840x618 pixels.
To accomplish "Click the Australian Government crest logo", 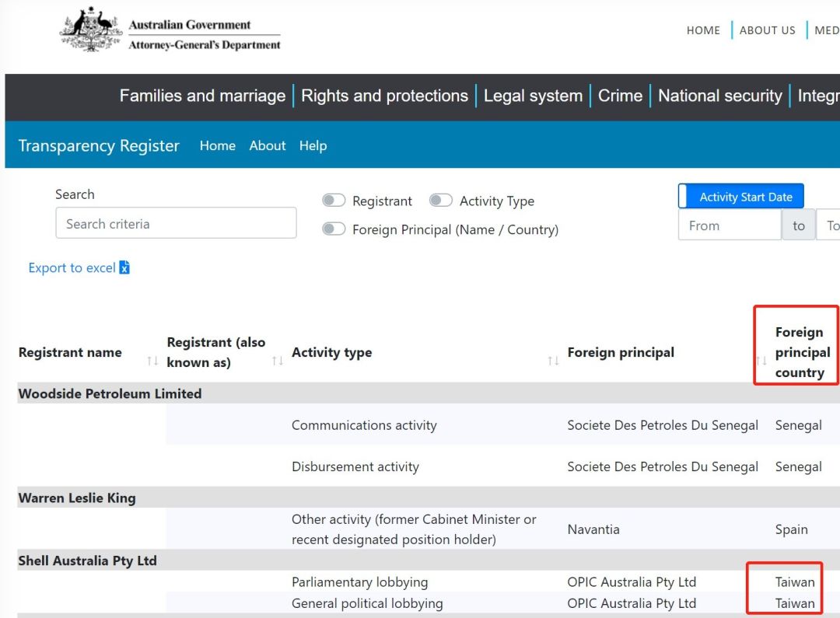I will (x=90, y=30).
